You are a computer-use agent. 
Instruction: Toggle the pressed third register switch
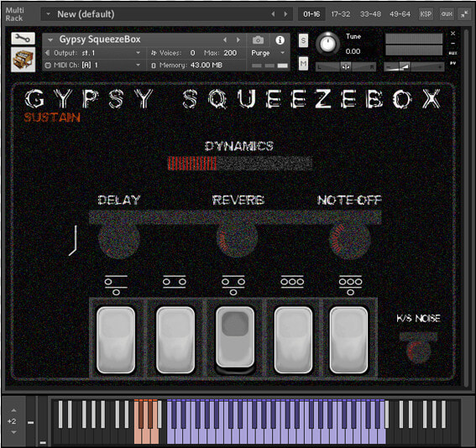tap(235, 338)
